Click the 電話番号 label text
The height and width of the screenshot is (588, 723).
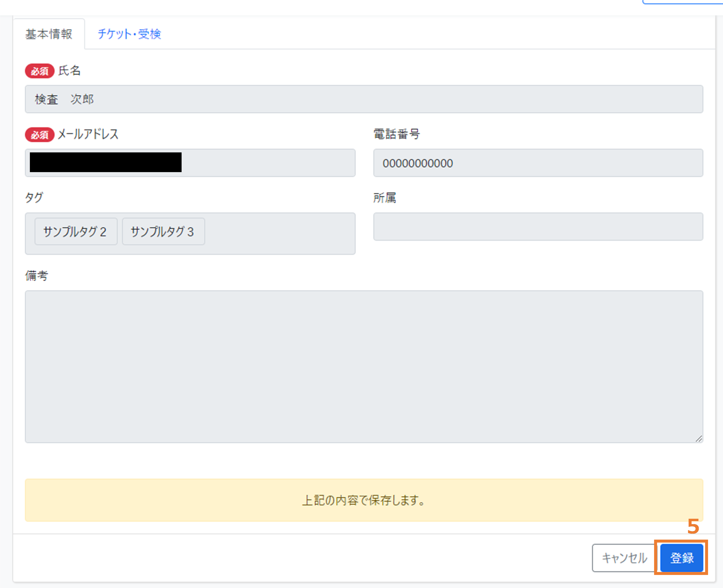[x=397, y=134]
